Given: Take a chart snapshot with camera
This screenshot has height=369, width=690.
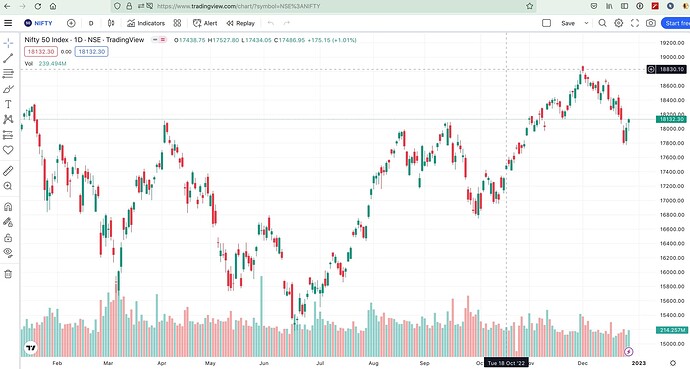Looking at the screenshot, I should (651, 23).
